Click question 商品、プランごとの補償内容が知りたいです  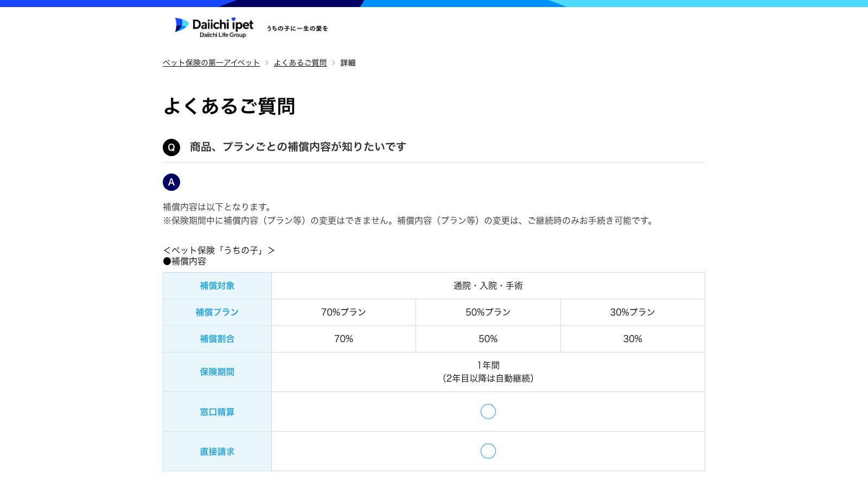click(x=298, y=147)
